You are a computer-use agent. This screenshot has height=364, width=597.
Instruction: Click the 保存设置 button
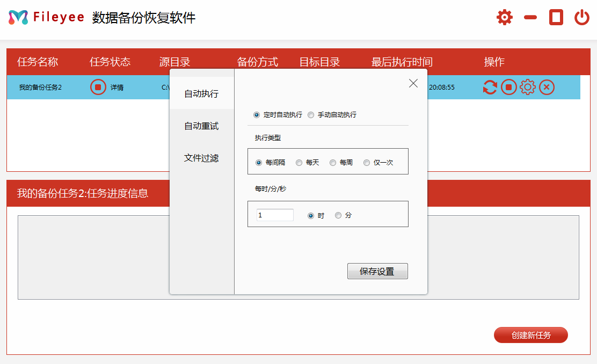click(x=377, y=272)
